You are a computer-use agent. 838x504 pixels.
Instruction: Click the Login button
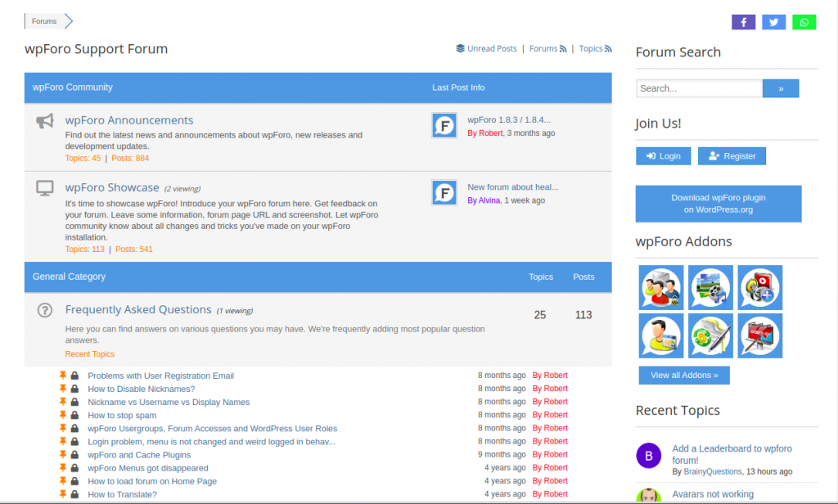(x=663, y=156)
